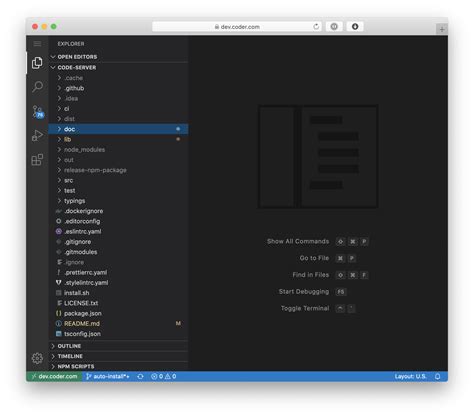Expand the node_modules folder
This screenshot has width=474, height=416.
point(119,150)
